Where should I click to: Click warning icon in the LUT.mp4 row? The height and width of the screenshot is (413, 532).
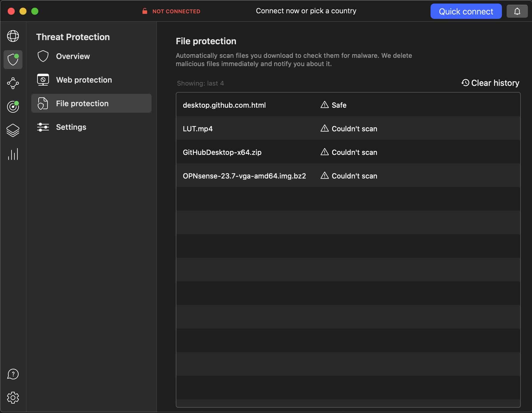[x=324, y=128]
